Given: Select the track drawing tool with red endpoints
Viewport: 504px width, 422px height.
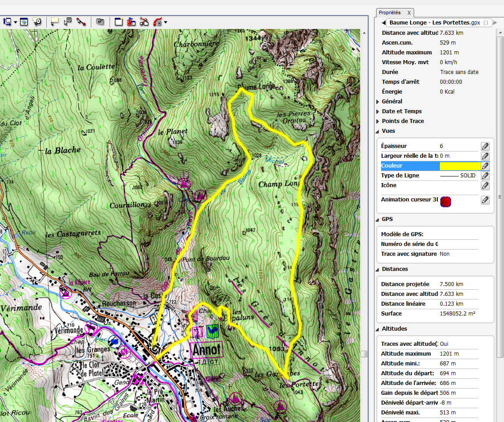Looking at the screenshot, I should coord(81,21).
